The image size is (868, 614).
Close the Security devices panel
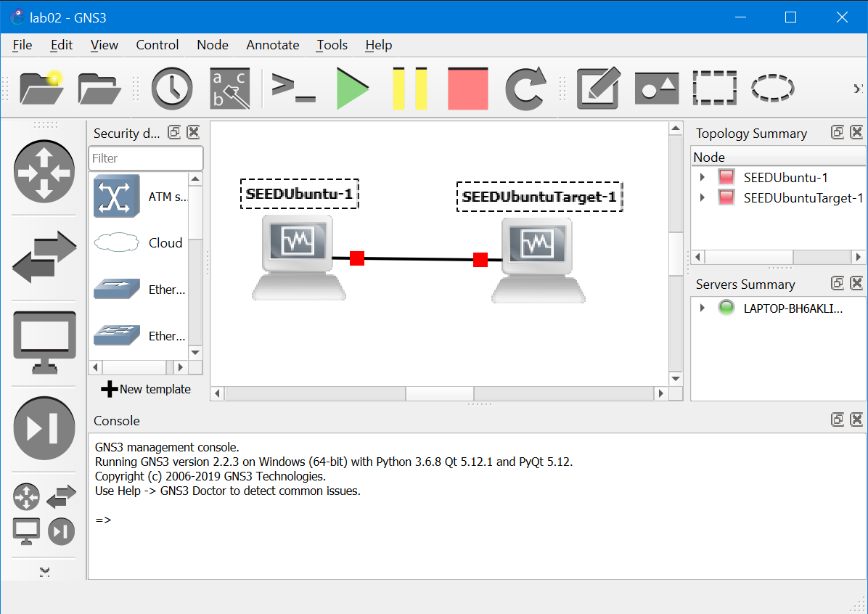pos(193,132)
